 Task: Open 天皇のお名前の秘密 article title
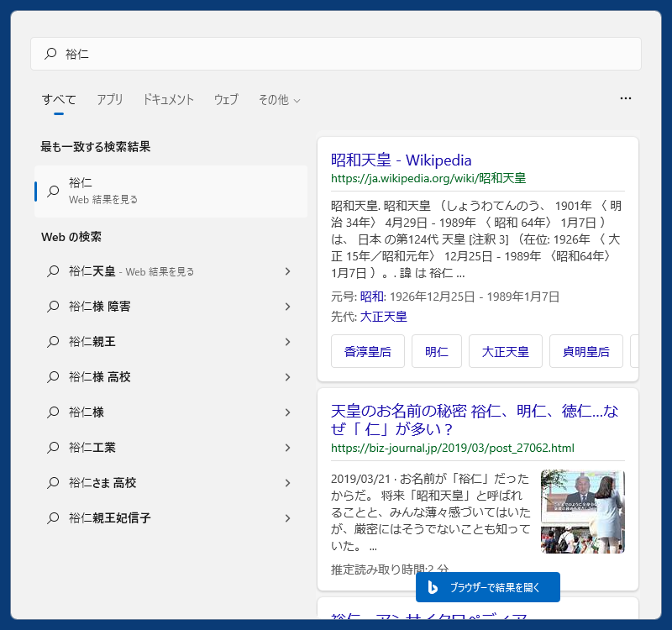(x=475, y=419)
